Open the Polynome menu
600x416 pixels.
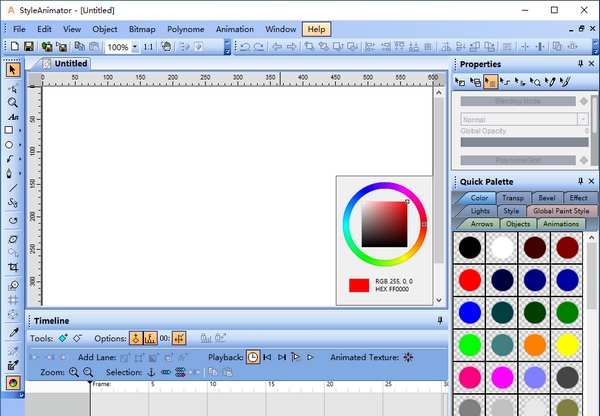pos(185,29)
